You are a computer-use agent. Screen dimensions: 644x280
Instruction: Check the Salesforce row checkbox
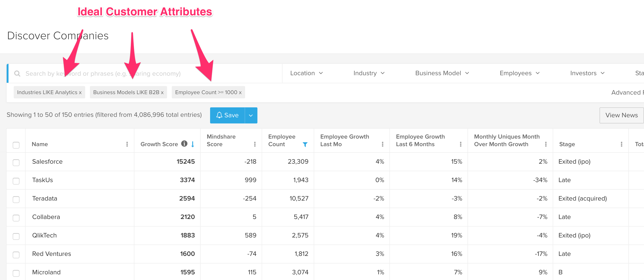point(16,162)
